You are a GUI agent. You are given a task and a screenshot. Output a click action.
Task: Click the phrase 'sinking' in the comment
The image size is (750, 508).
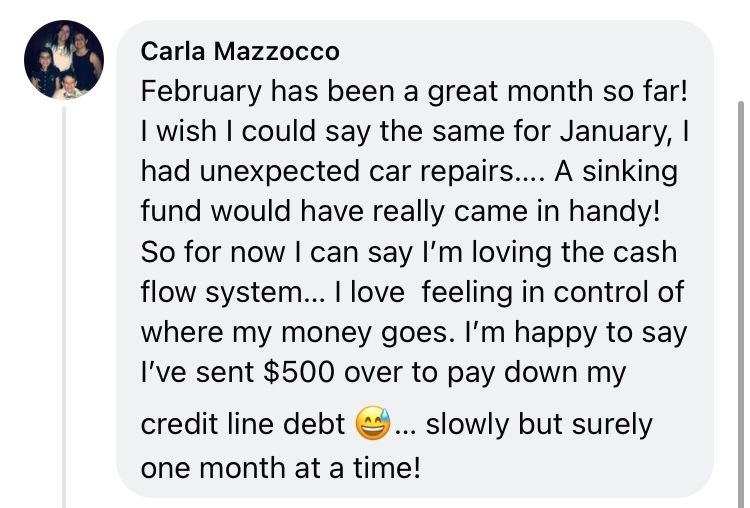629,173
